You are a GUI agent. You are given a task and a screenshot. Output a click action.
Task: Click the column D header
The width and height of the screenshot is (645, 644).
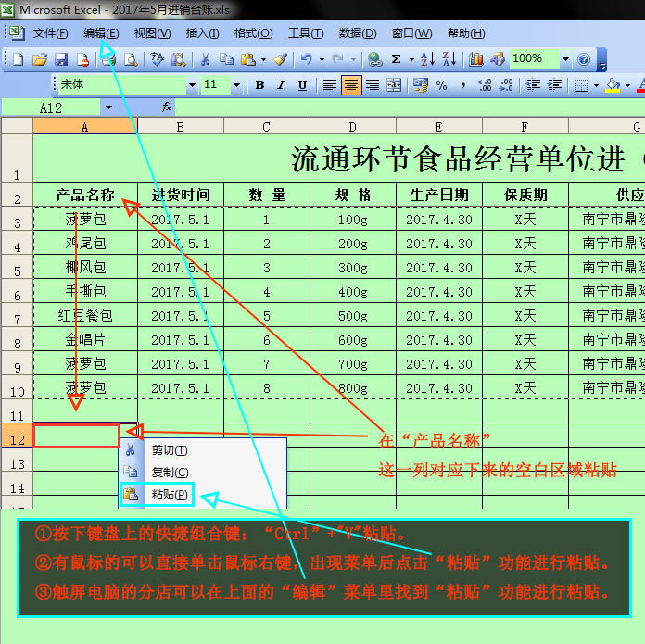click(x=353, y=126)
